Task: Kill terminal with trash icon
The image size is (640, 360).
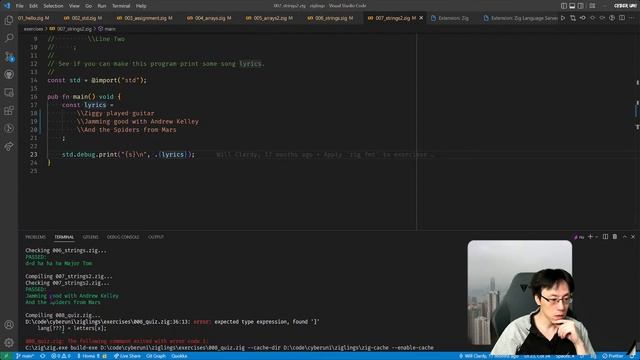Action: 615,237
